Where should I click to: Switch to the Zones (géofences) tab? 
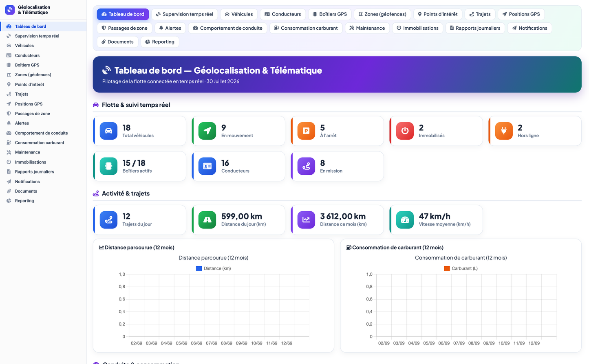click(x=382, y=14)
